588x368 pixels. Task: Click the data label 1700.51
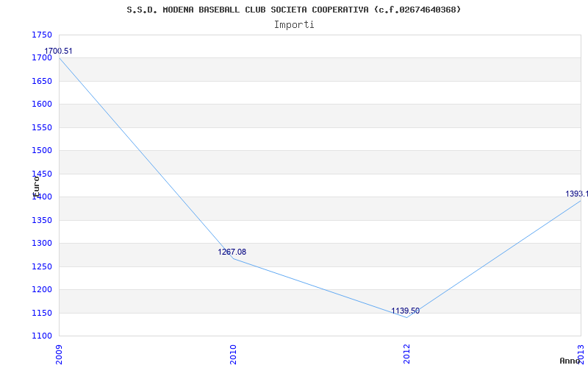pos(58,51)
